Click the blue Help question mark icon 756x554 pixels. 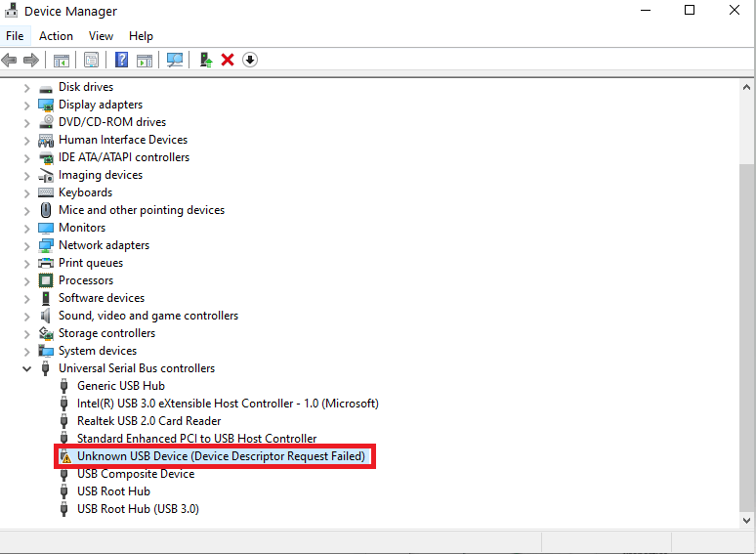[121, 60]
